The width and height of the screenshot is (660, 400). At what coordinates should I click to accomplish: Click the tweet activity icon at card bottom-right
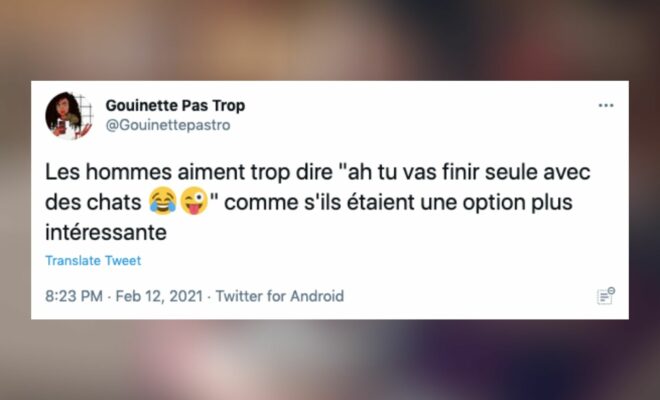606,296
